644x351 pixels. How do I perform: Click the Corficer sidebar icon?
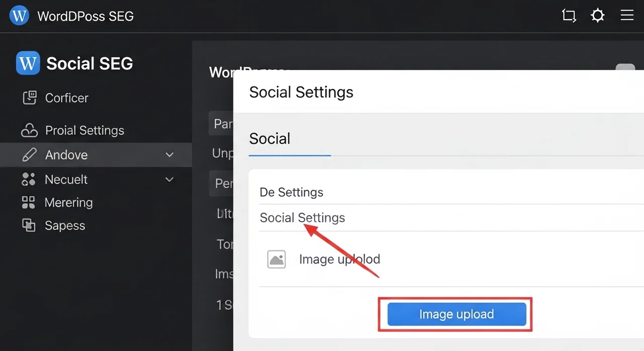coord(30,98)
